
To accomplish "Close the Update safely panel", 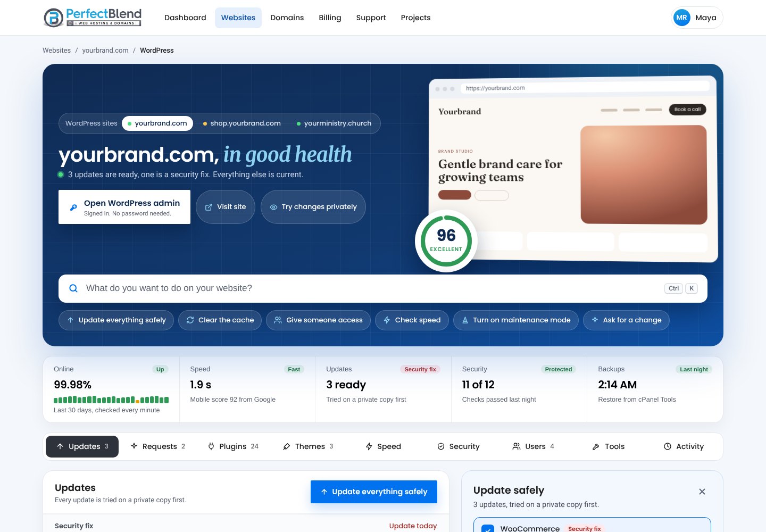I will pos(702,492).
